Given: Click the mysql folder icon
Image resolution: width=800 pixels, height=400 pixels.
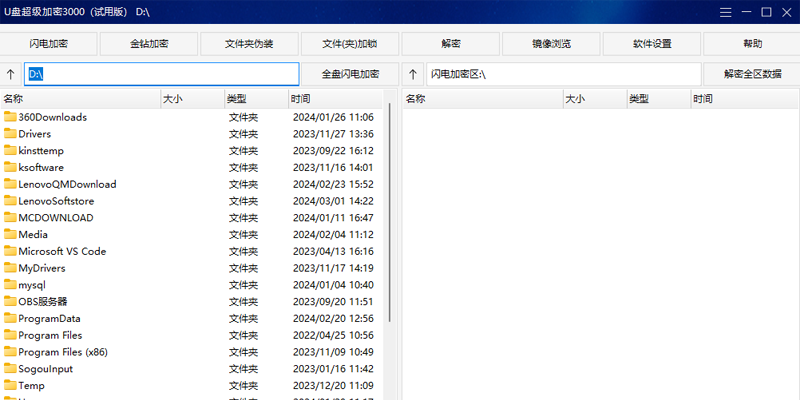Looking at the screenshot, I should (x=10, y=285).
